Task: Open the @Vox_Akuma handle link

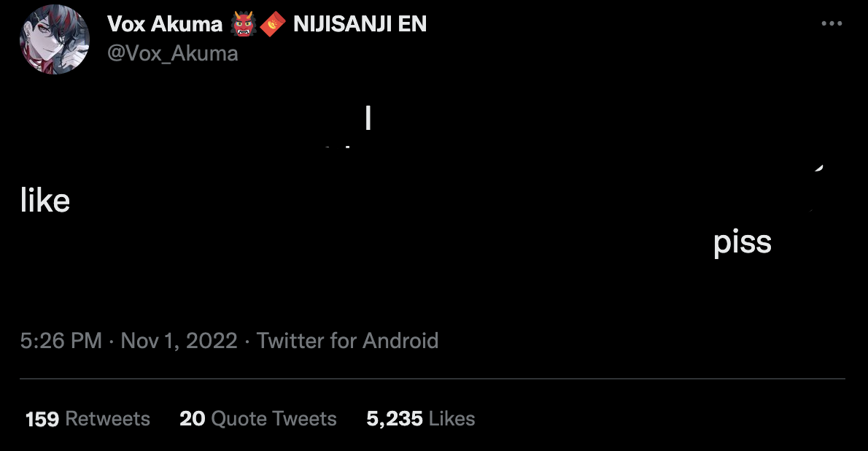Action: pyautogui.click(x=172, y=53)
